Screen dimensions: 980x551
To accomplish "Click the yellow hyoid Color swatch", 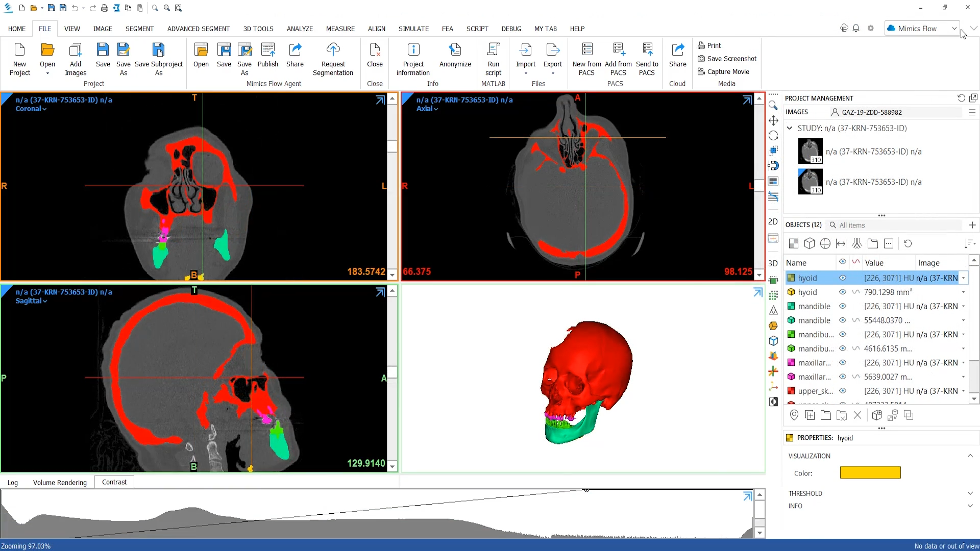I will click(x=870, y=473).
